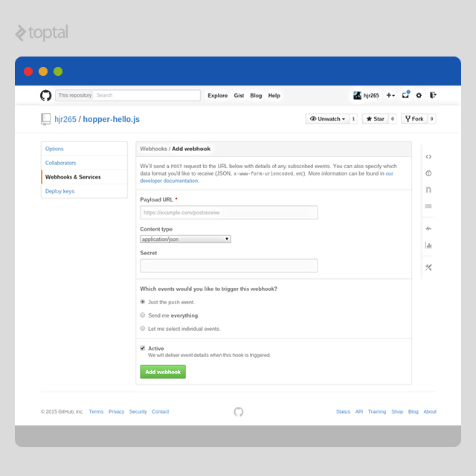
Task: Open the Code view icon in sidebar
Action: pyautogui.click(x=428, y=157)
